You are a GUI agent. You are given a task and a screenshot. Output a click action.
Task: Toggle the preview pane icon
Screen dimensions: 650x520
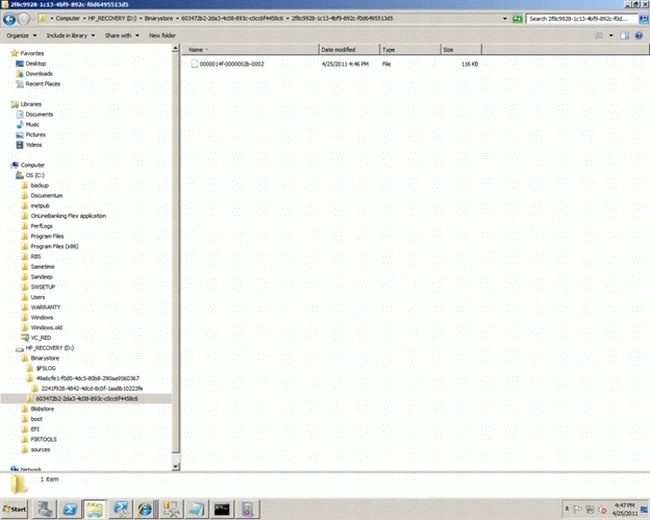[624, 35]
